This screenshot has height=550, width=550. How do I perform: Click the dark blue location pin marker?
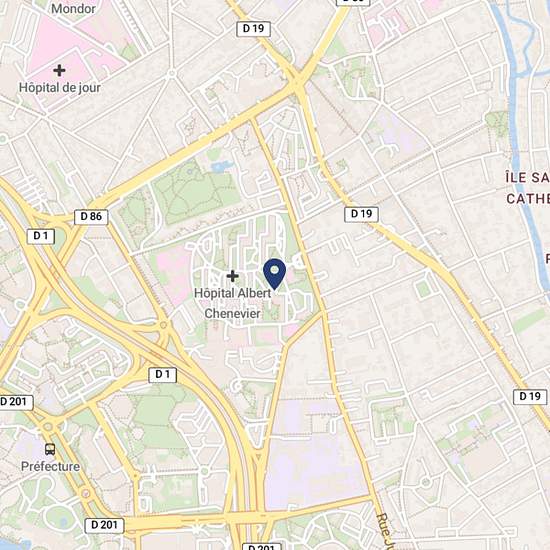click(275, 274)
